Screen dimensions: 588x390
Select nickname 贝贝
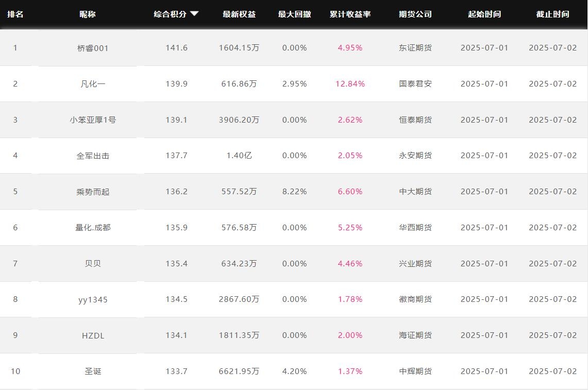tap(93, 264)
